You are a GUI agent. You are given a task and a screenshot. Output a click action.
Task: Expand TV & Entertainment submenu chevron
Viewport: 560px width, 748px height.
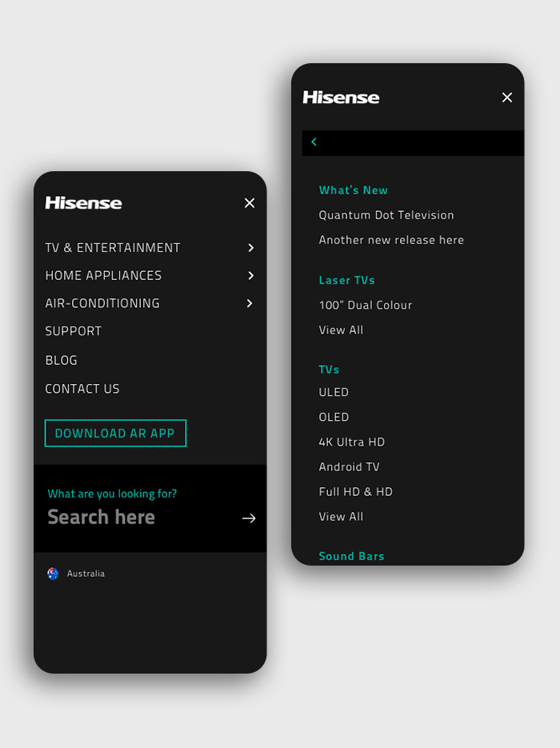click(x=250, y=248)
